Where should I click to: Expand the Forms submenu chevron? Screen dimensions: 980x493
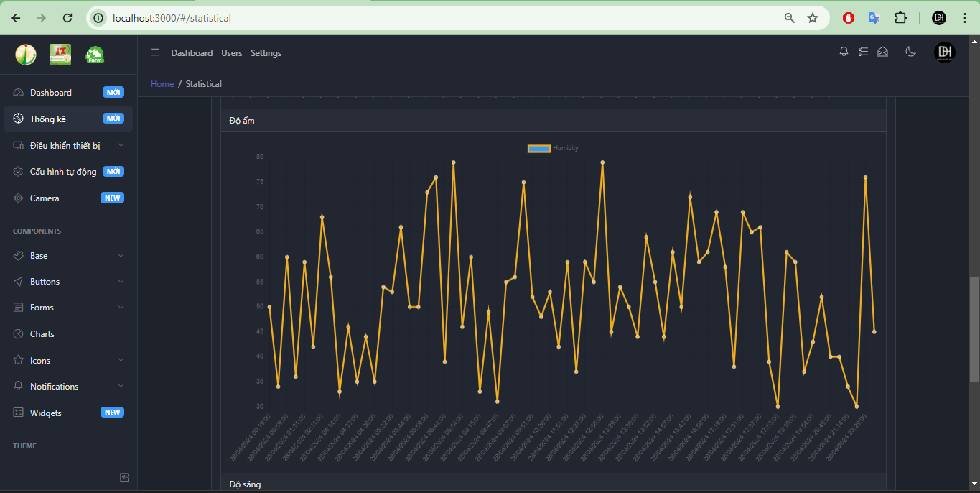click(x=121, y=308)
